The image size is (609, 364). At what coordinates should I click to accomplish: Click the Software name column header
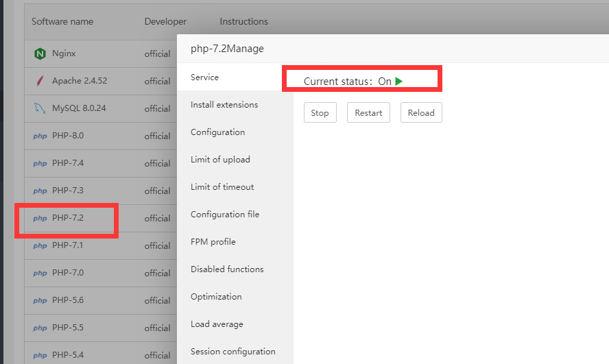(x=62, y=21)
